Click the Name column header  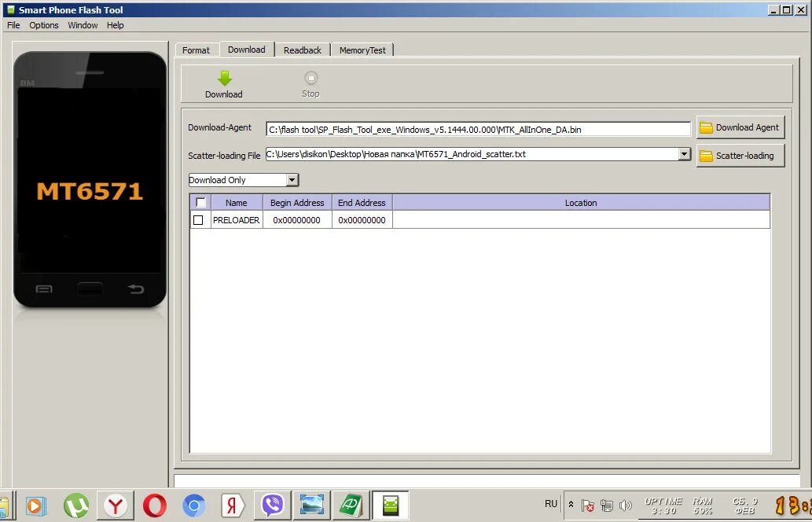click(x=237, y=203)
